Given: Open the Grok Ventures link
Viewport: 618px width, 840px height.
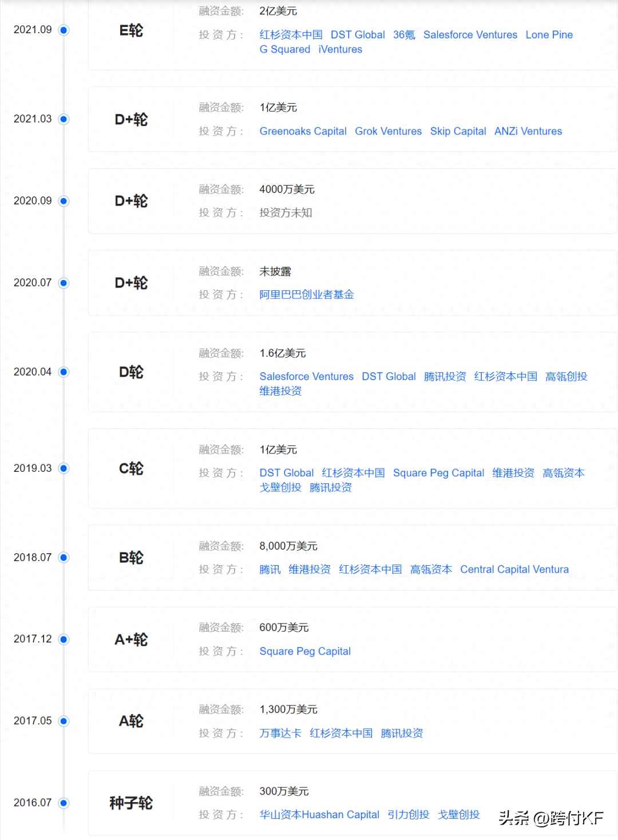Looking at the screenshot, I should [x=389, y=132].
